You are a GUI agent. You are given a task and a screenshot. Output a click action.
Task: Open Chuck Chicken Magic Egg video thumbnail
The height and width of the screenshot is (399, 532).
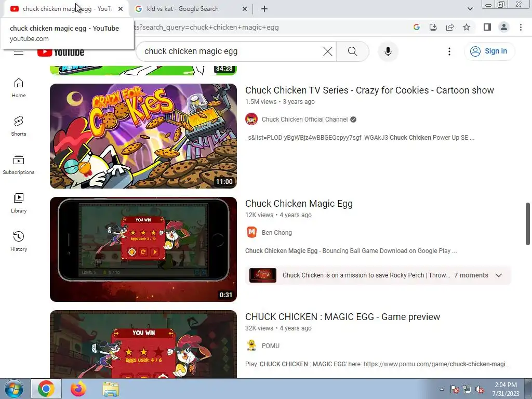[143, 249]
